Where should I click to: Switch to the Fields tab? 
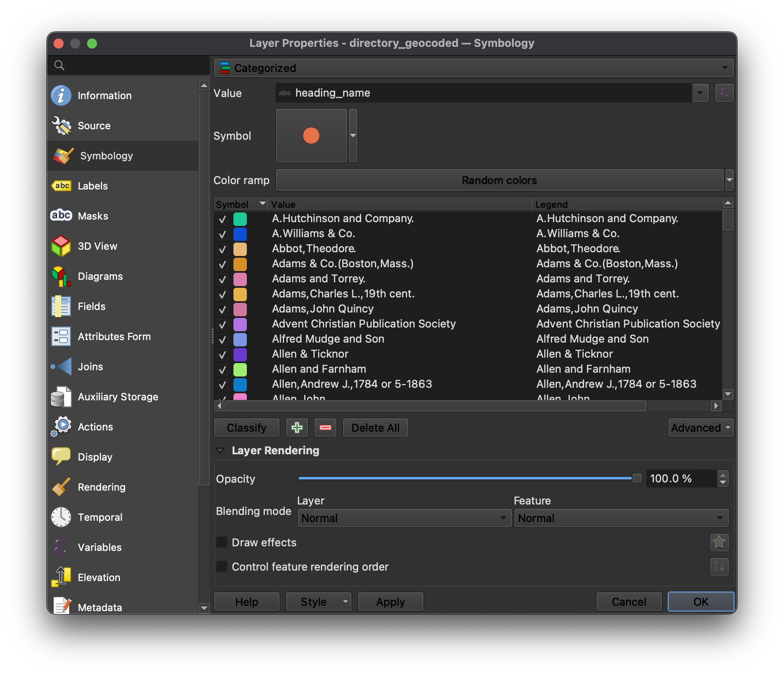92,307
